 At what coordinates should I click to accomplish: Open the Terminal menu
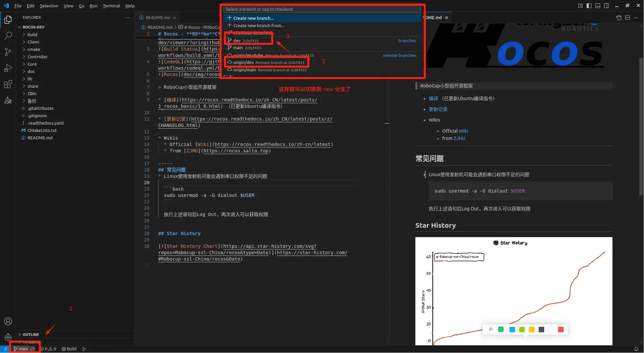coord(111,6)
